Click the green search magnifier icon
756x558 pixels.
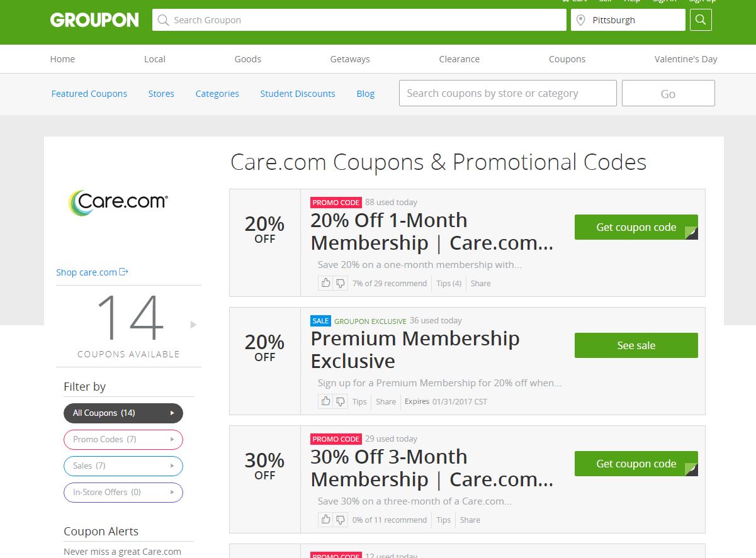click(x=700, y=20)
